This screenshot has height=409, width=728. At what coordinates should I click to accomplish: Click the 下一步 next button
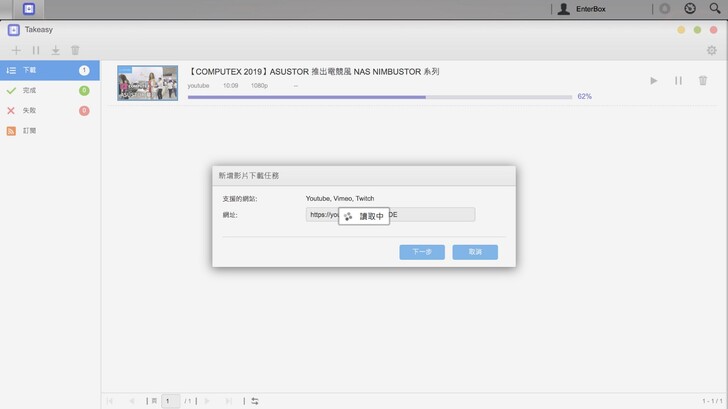[x=422, y=252]
